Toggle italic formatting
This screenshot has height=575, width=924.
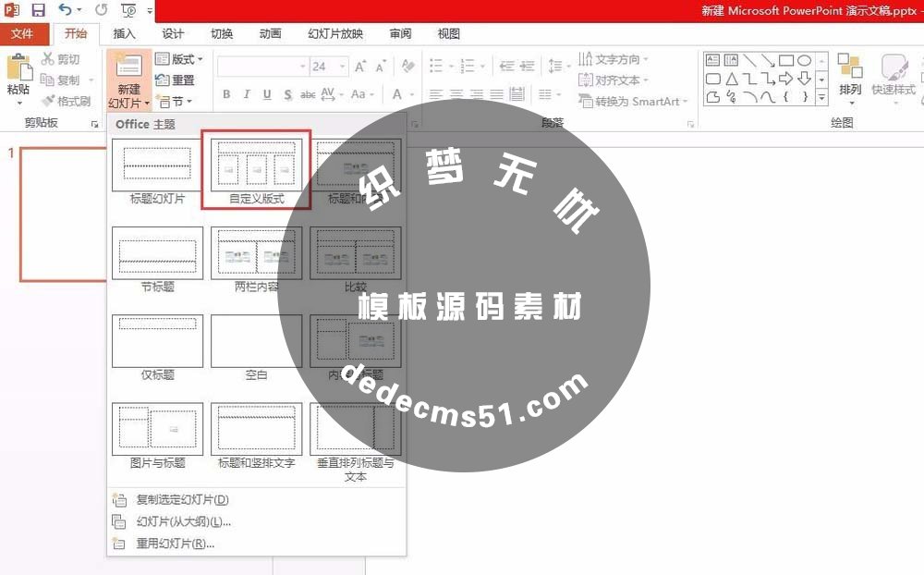(246, 95)
